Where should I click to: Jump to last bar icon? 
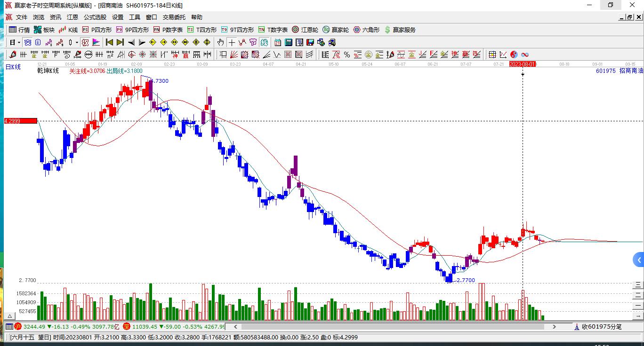click(120, 42)
